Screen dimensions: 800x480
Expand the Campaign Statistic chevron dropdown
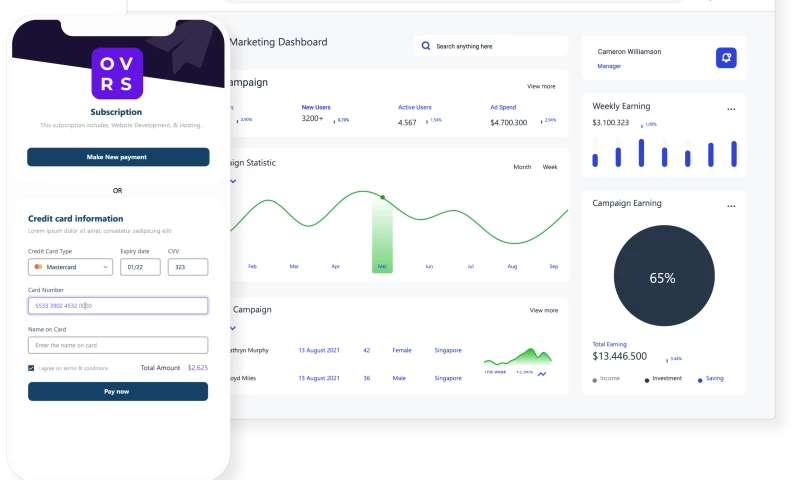[x=233, y=181]
